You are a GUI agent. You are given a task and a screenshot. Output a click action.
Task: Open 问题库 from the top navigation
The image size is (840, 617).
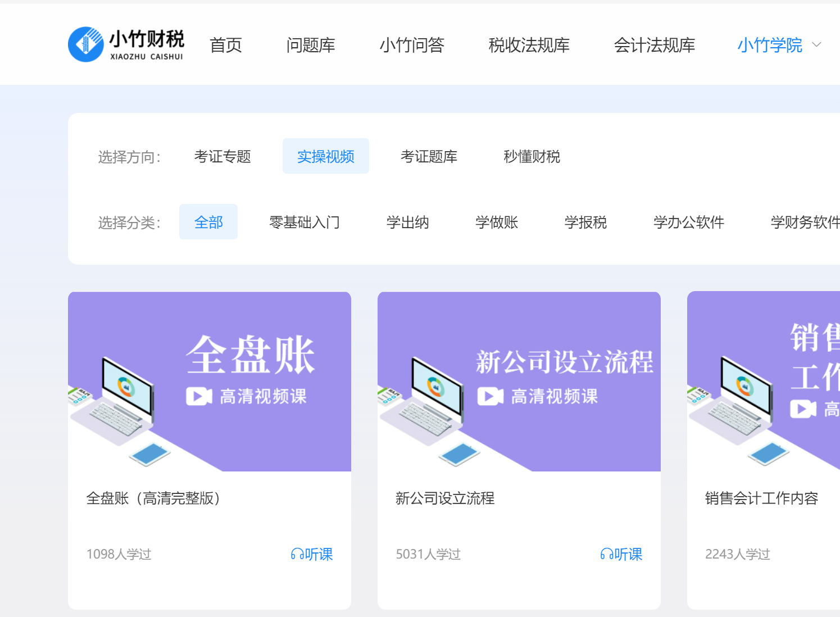[310, 45]
